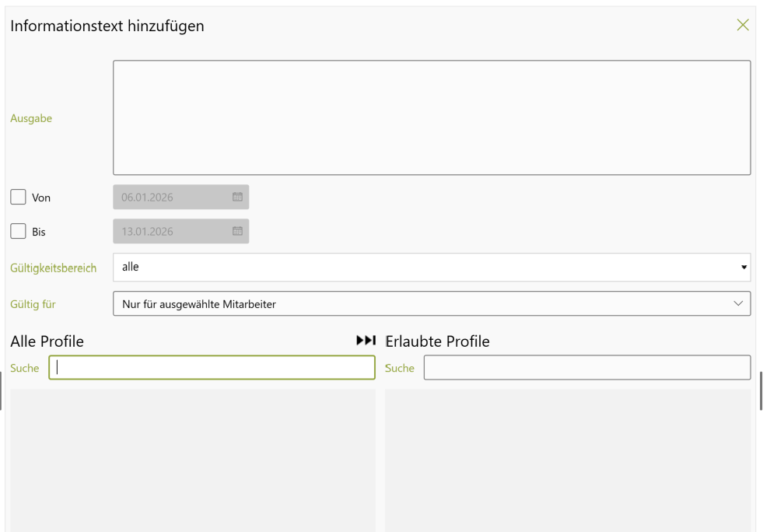This screenshot has height=532, width=770.
Task: Click the chevron arrow of the Gültig für field
Action: pyautogui.click(x=738, y=304)
